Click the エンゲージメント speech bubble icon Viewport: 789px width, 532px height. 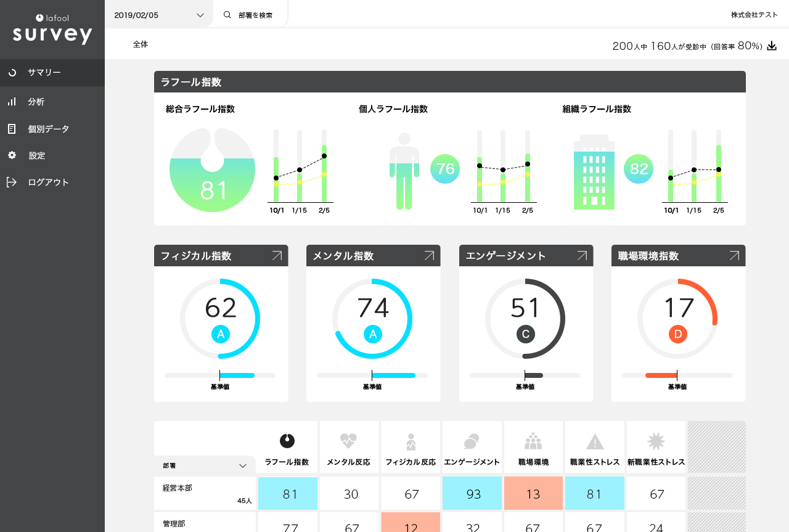click(471, 441)
